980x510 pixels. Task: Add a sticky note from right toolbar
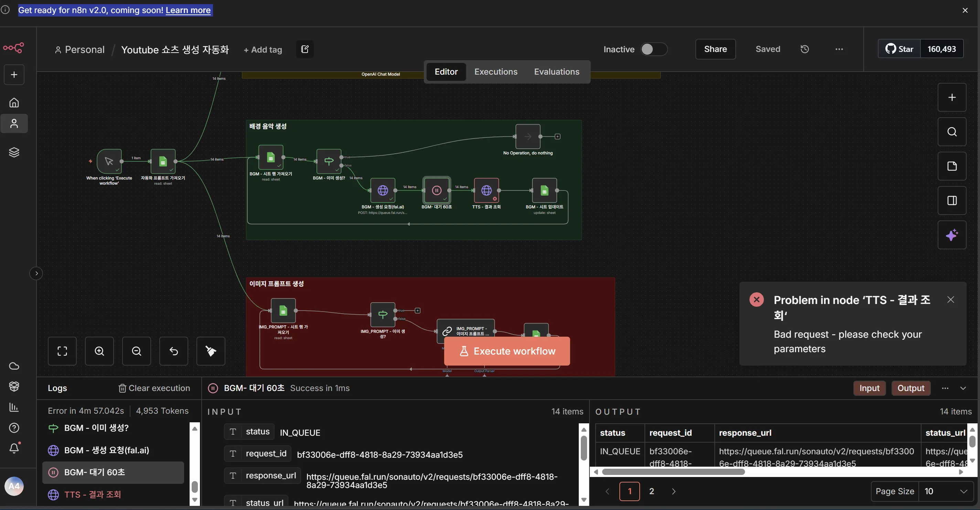click(951, 166)
